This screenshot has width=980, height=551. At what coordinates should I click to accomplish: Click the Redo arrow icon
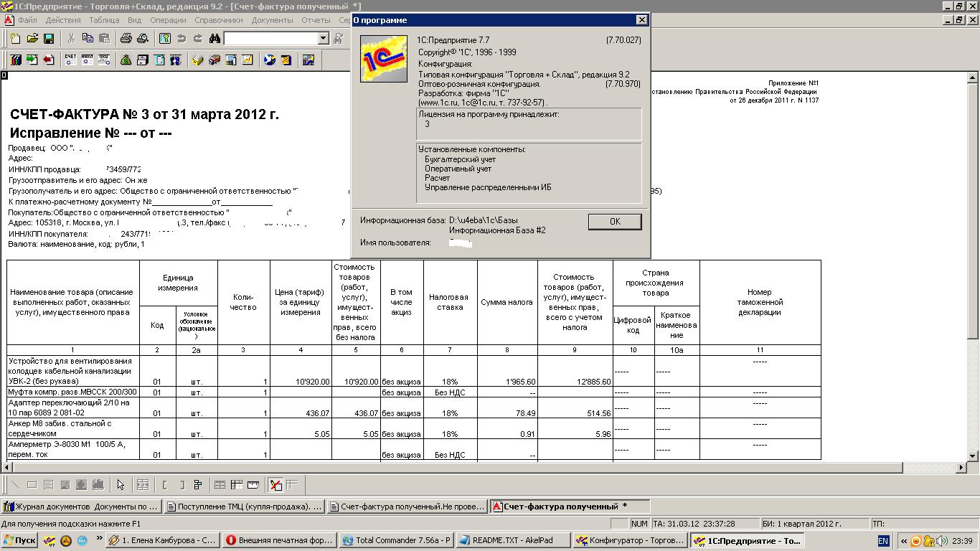click(x=198, y=38)
